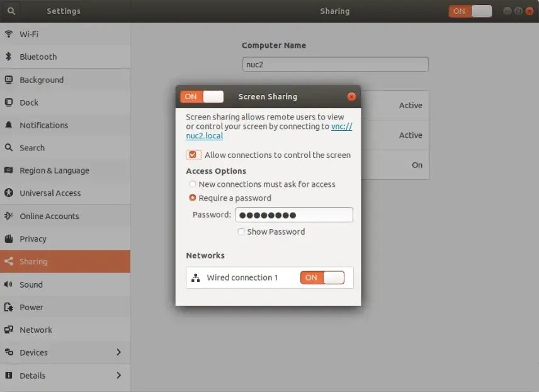Click the wired network icon beside Wired connection 1
Viewport: 539px width, 392px height.
[x=196, y=277]
